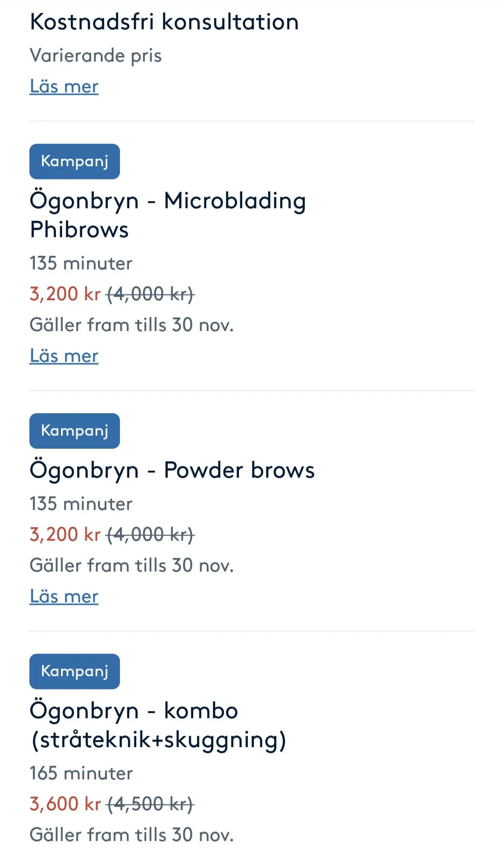Click 3,200 kr price for Powder brows
The image size is (504, 850).
pos(65,535)
